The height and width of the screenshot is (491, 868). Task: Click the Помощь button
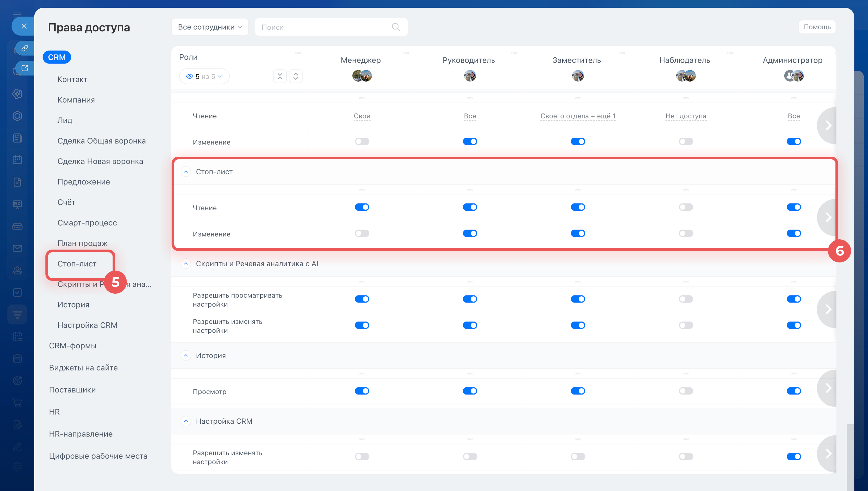(x=817, y=27)
